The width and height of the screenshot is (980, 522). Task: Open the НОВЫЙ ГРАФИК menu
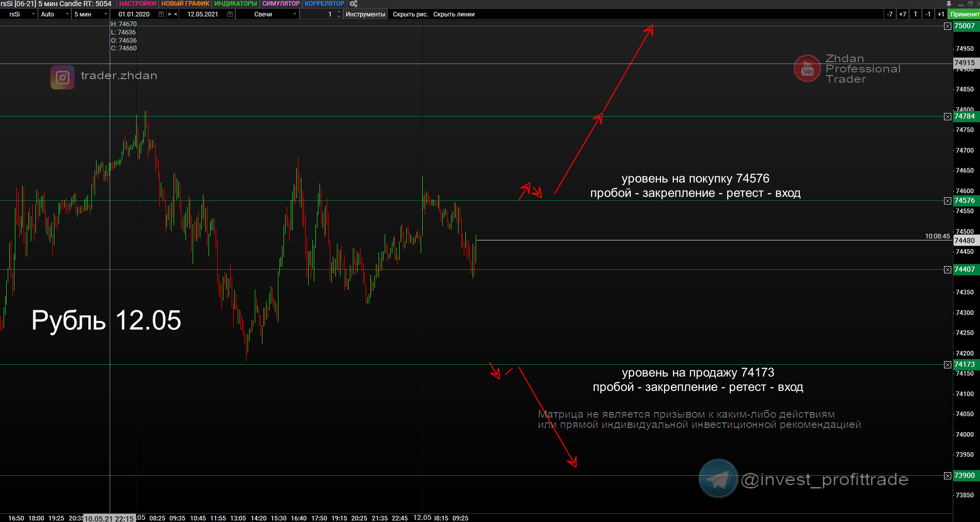point(185,4)
